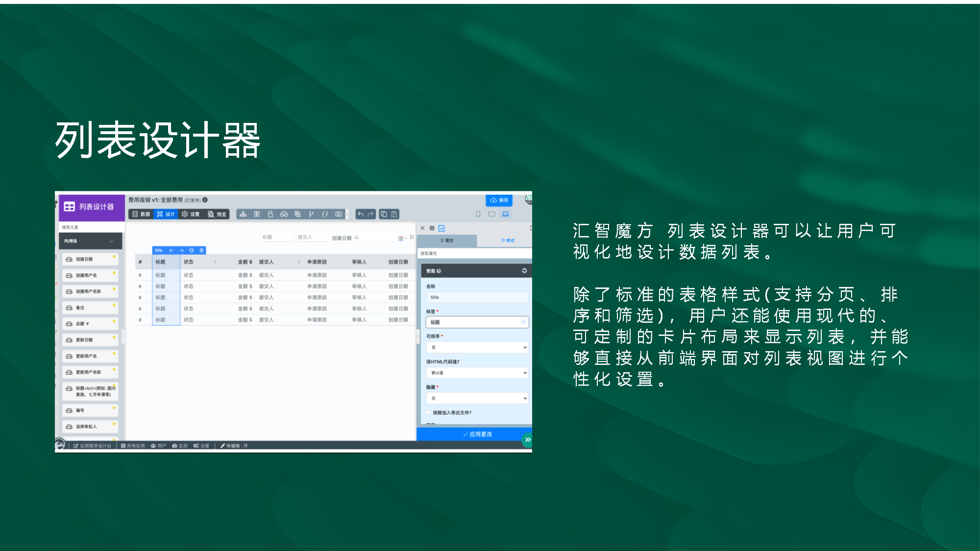Toggle the star on 备注 element

coord(114,305)
